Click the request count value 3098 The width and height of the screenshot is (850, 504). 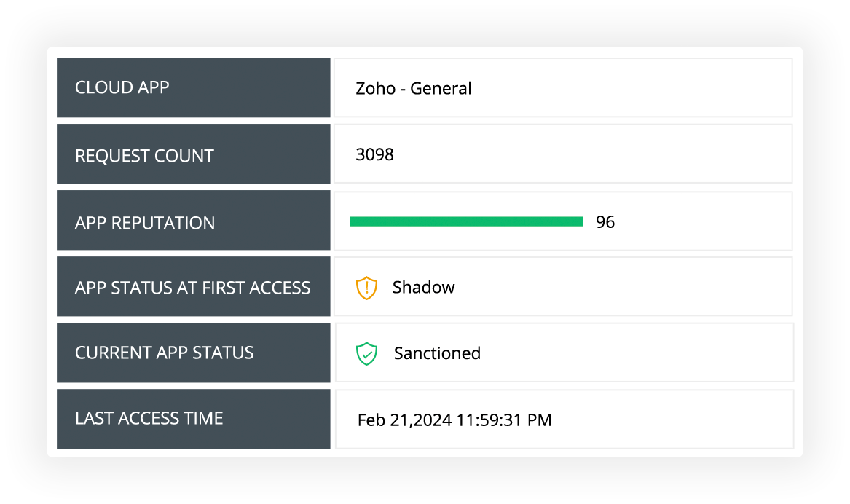coord(374,154)
